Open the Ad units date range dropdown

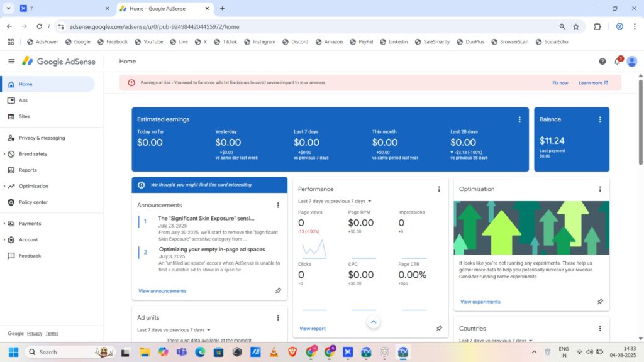coord(174,330)
